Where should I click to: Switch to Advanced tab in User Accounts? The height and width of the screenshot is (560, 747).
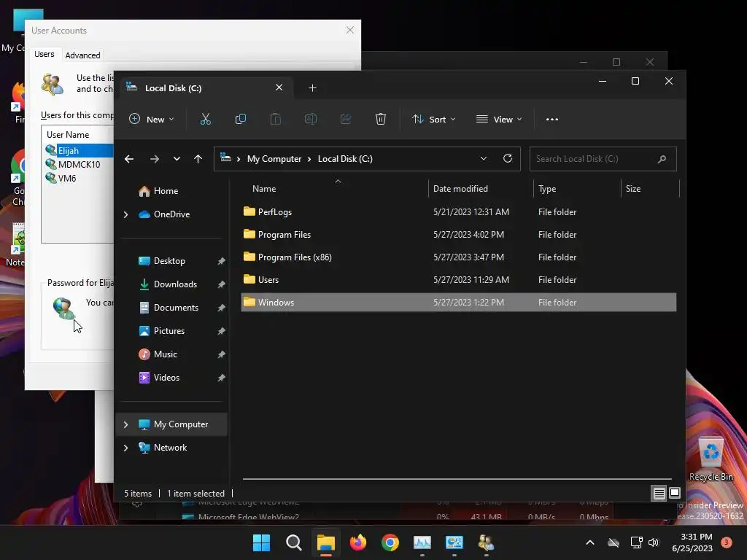point(83,55)
